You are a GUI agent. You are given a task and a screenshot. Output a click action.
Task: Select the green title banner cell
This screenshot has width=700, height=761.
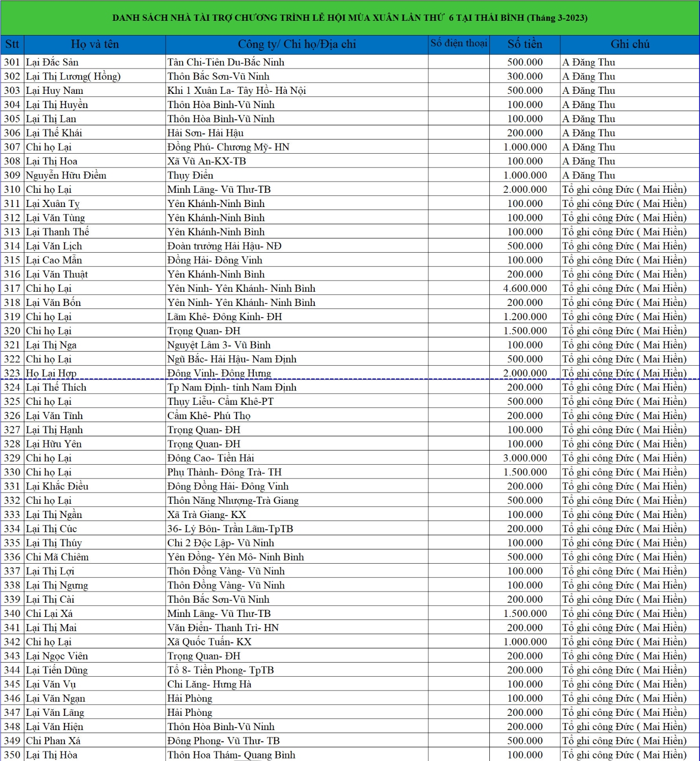coord(350,18)
